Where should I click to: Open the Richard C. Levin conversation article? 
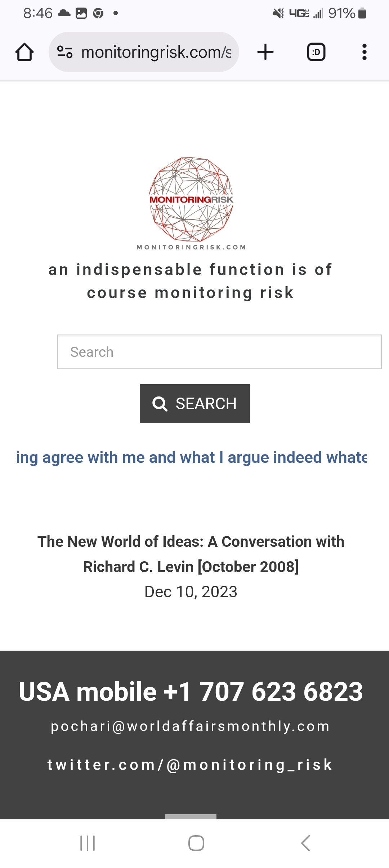191,554
